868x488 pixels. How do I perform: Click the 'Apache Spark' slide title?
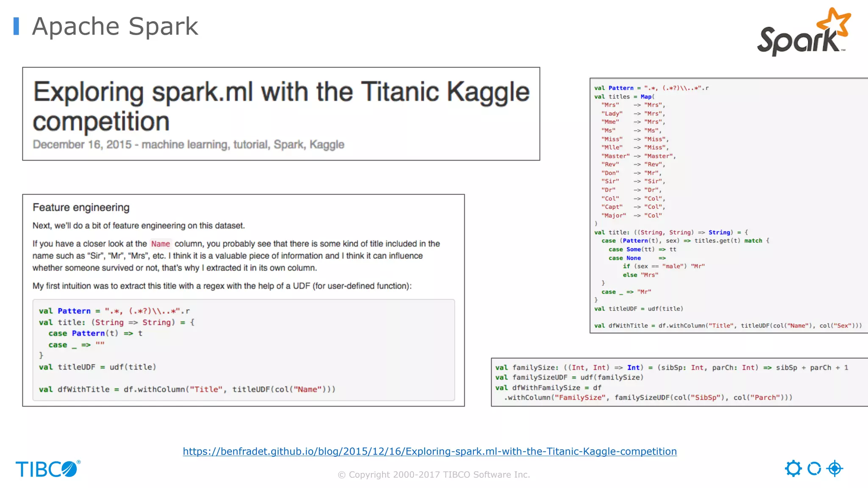(x=115, y=26)
